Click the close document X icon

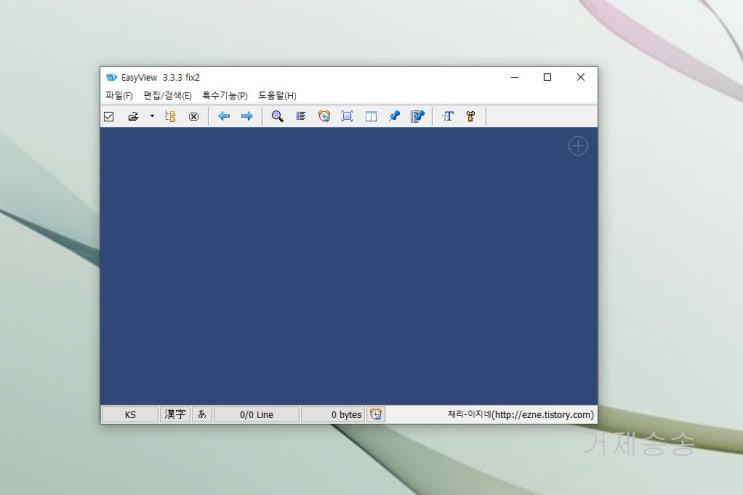pyautogui.click(x=193, y=117)
